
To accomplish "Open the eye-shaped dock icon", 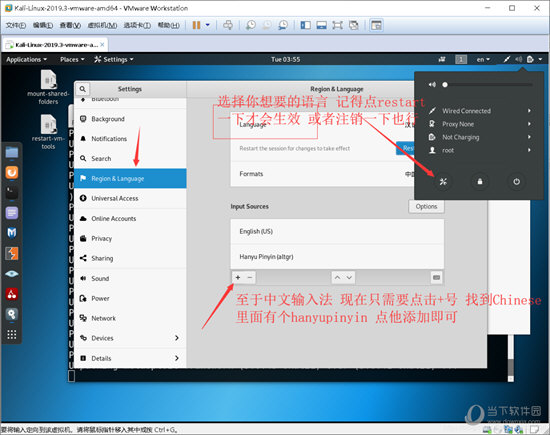I will [12, 274].
